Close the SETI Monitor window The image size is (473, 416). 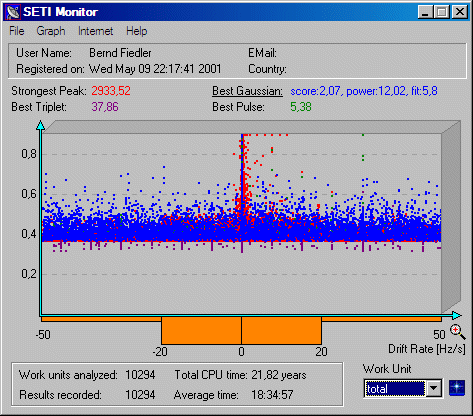pyautogui.click(x=460, y=12)
